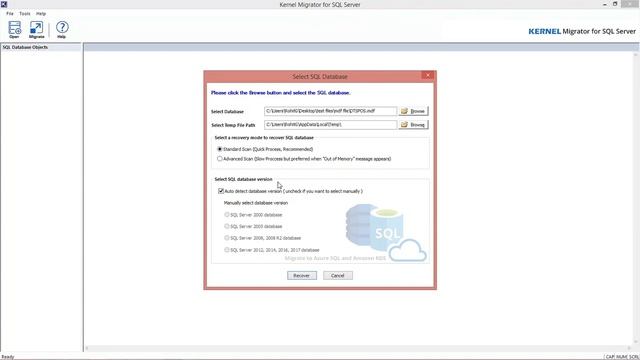This screenshot has width=640, height=360.
Task: Click the Migrate toolbar icon
Action: pyautogui.click(x=36, y=29)
